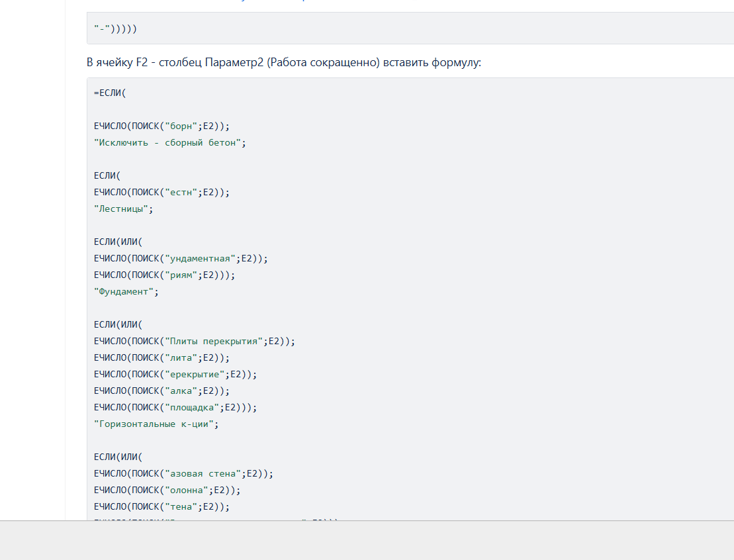Screen dimensions: 734x560
Task: Click the line searching for "лита"
Action: [161, 357]
